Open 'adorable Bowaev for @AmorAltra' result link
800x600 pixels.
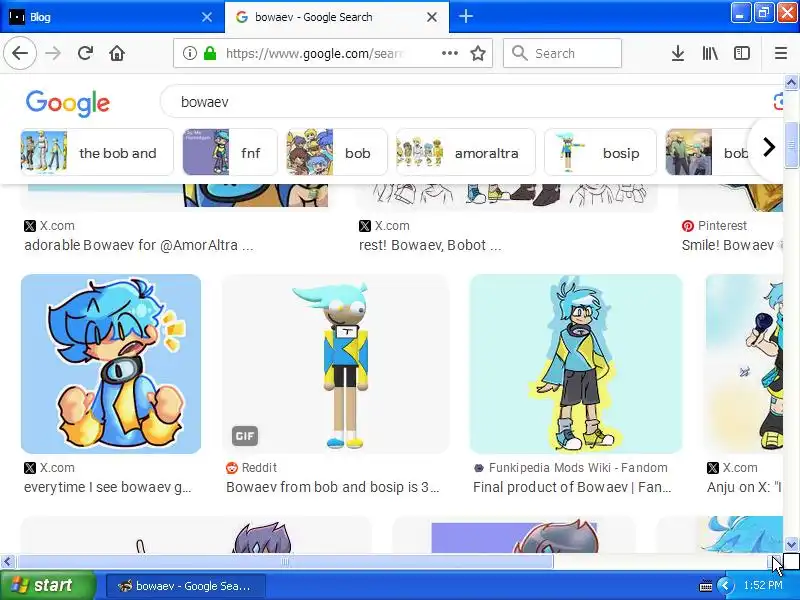pos(139,245)
